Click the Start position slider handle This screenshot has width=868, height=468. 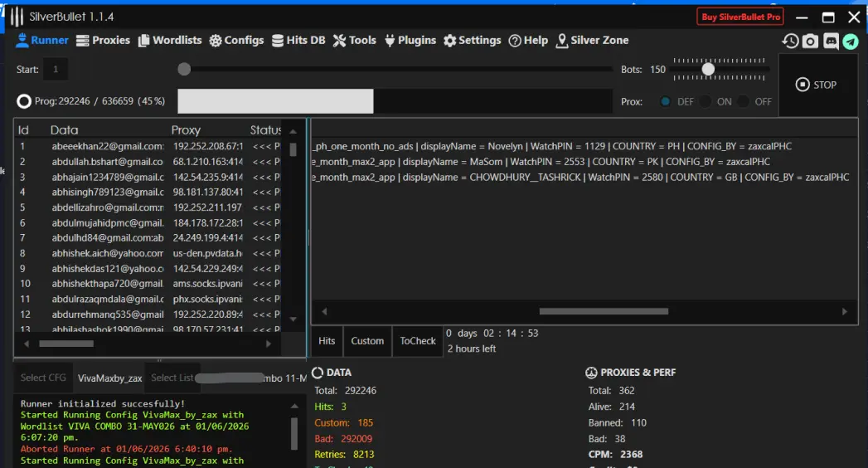point(184,69)
